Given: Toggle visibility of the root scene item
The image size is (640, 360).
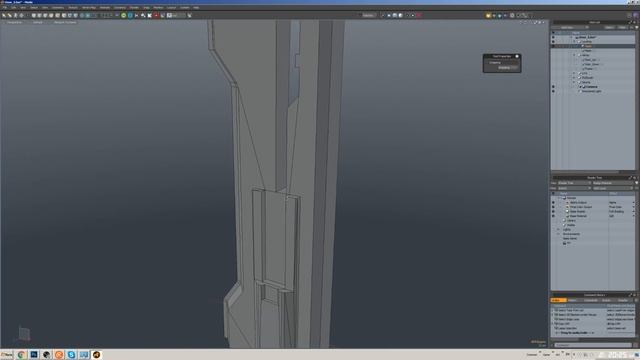Looking at the screenshot, I should point(553,37).
